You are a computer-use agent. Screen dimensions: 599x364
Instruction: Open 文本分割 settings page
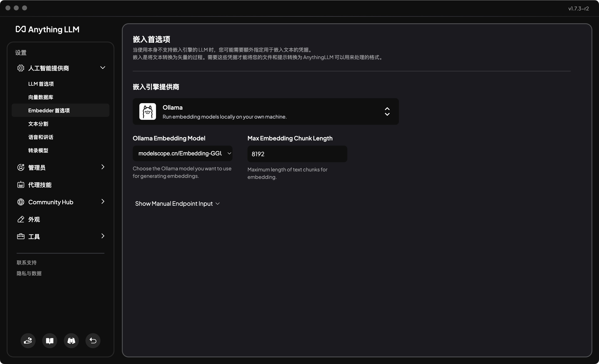pyautogui.click(x=38, y=124)
